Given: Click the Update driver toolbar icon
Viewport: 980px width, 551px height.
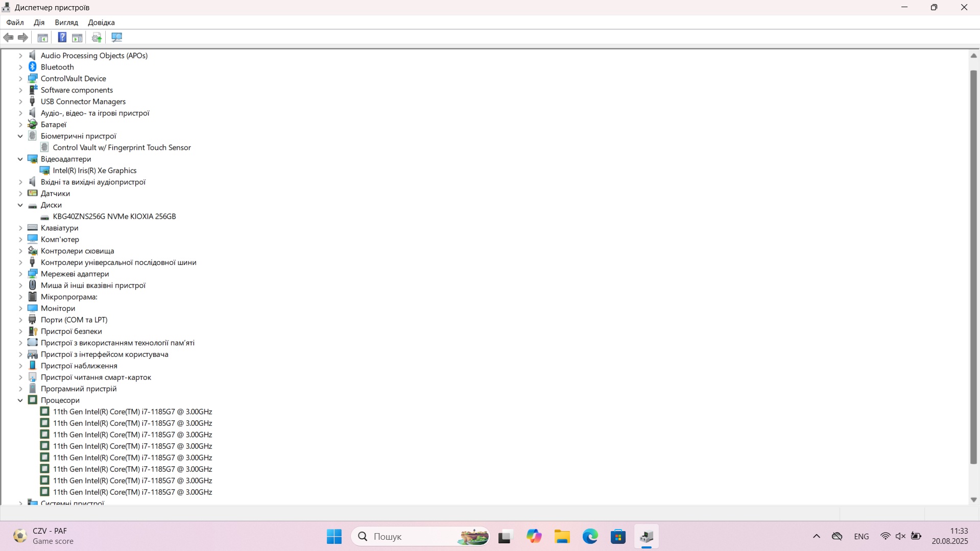Looking at the screenshot, I should [x=97, y=37].
